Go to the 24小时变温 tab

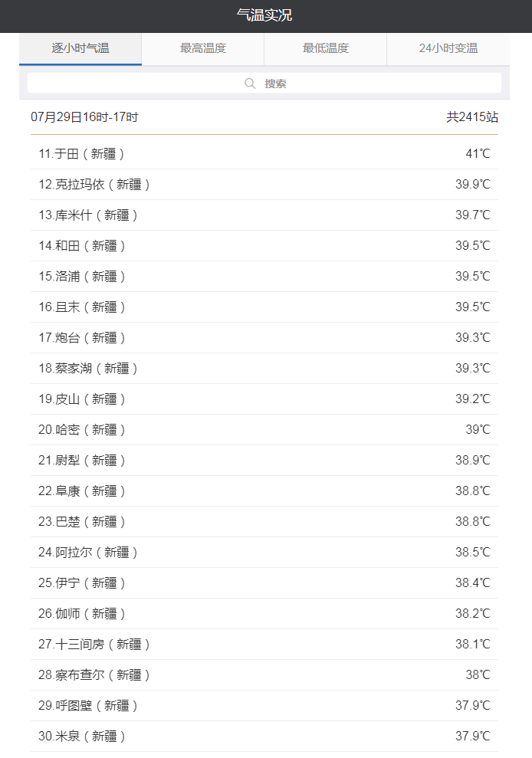tap(448, 48)
